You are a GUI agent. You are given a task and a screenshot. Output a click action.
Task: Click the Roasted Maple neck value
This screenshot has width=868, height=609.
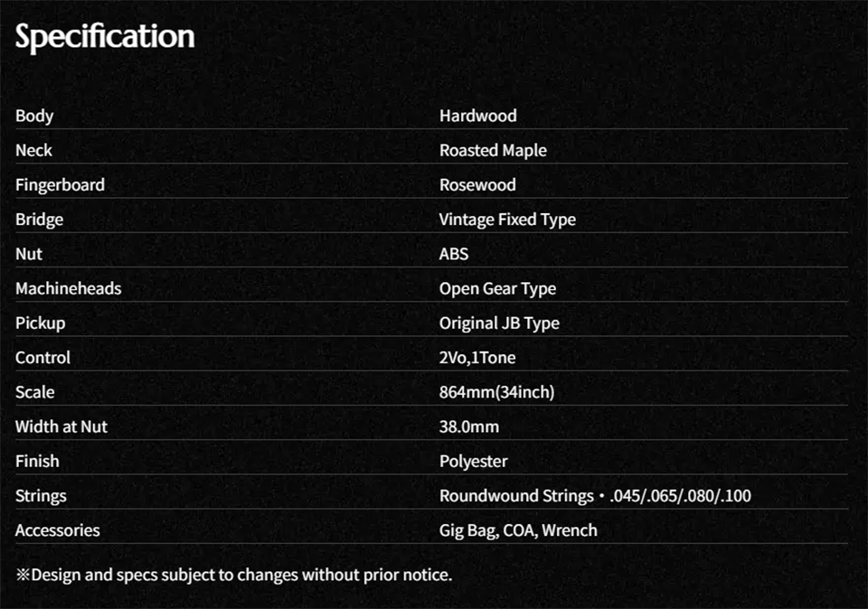pyautogui.click(x=493, y=150)
